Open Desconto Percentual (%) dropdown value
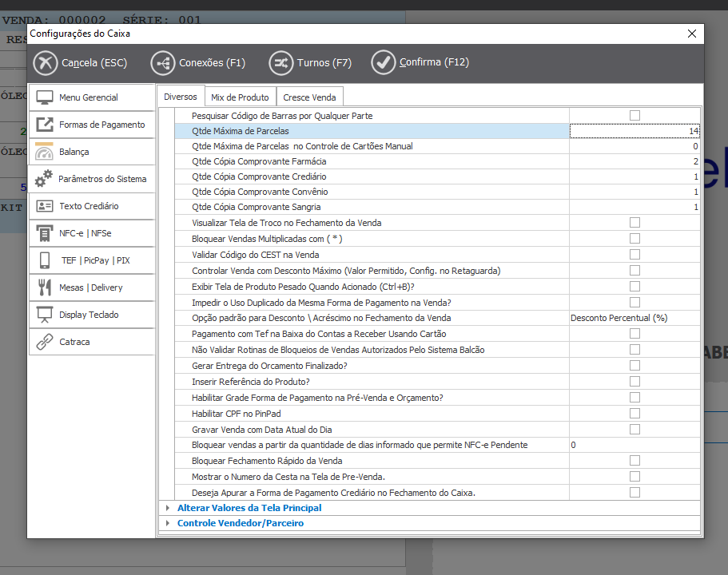This screenshot has width=728, height=575. point(634,318)
